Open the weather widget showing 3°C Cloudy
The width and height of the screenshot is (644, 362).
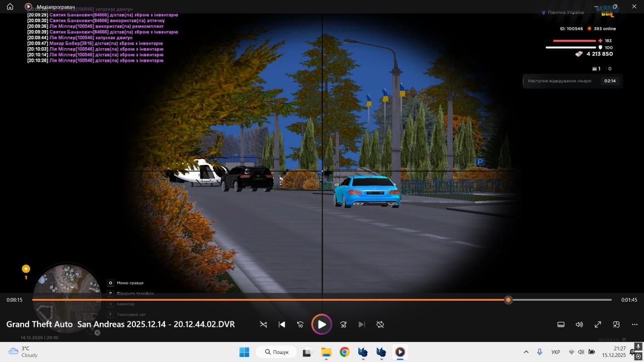pos(24,352)
